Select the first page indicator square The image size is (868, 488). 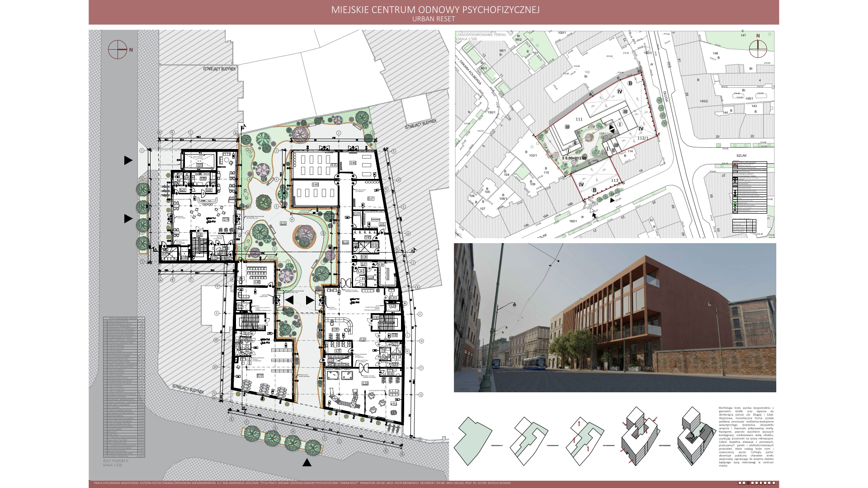point(740,483)
